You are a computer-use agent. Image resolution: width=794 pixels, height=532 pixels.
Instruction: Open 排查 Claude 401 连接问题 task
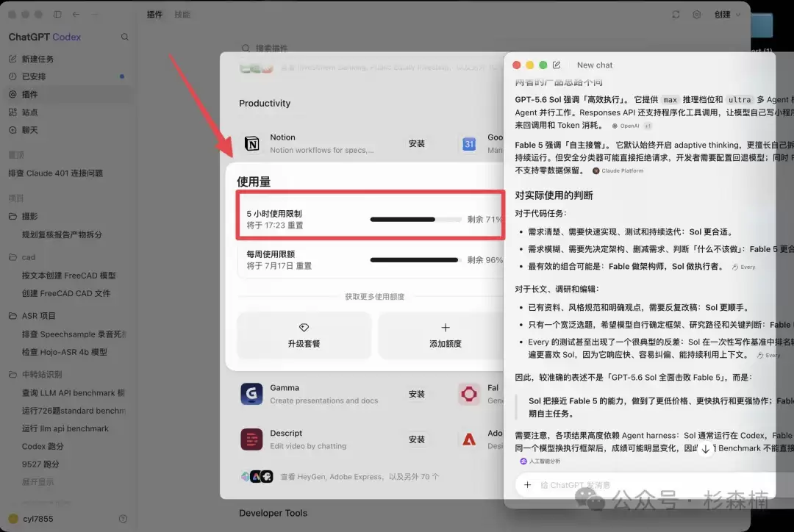tap(56, 173)
